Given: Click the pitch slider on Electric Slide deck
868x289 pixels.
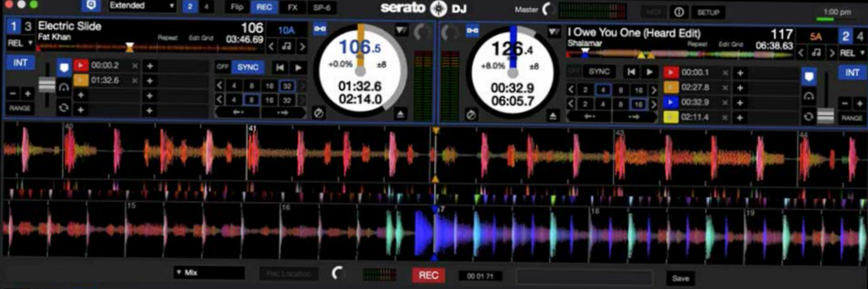Looking at the screenshot, I should coord(46,84).
